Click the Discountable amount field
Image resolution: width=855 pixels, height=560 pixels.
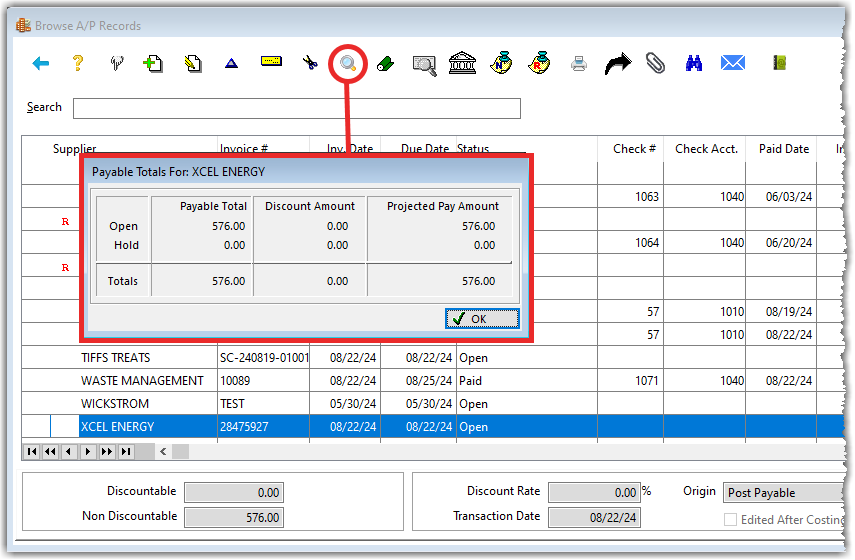(234, 492)
